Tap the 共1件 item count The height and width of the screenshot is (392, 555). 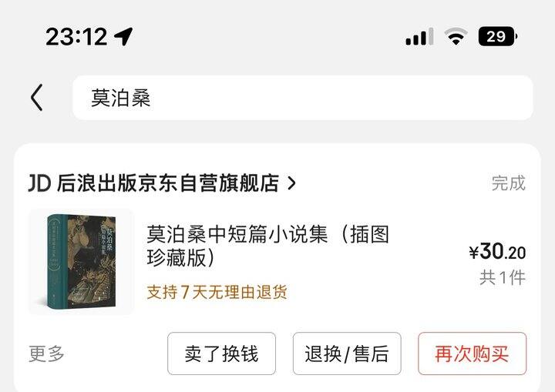tap(503, 277)
